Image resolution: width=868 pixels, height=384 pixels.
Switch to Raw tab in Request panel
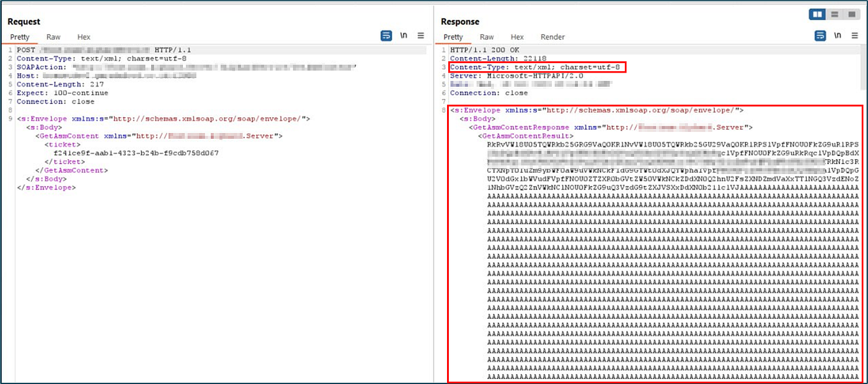pos(53,37)
